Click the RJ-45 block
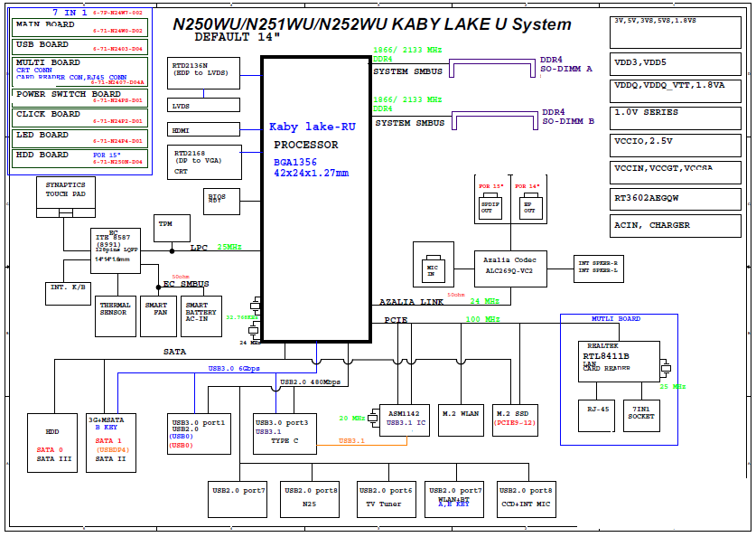Image resolution: width=756 pixels, height=537 pixels. (x=597, y=416)
